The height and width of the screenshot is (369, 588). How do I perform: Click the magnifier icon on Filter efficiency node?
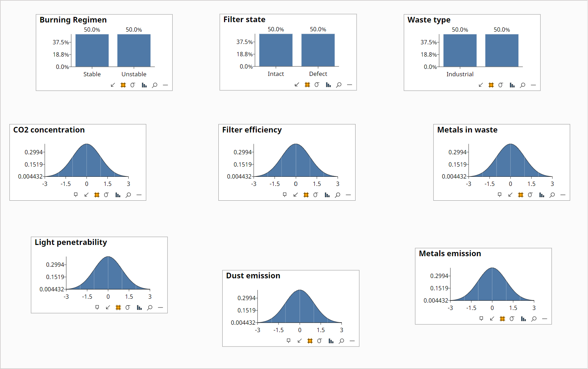click(x=338, y=195)
